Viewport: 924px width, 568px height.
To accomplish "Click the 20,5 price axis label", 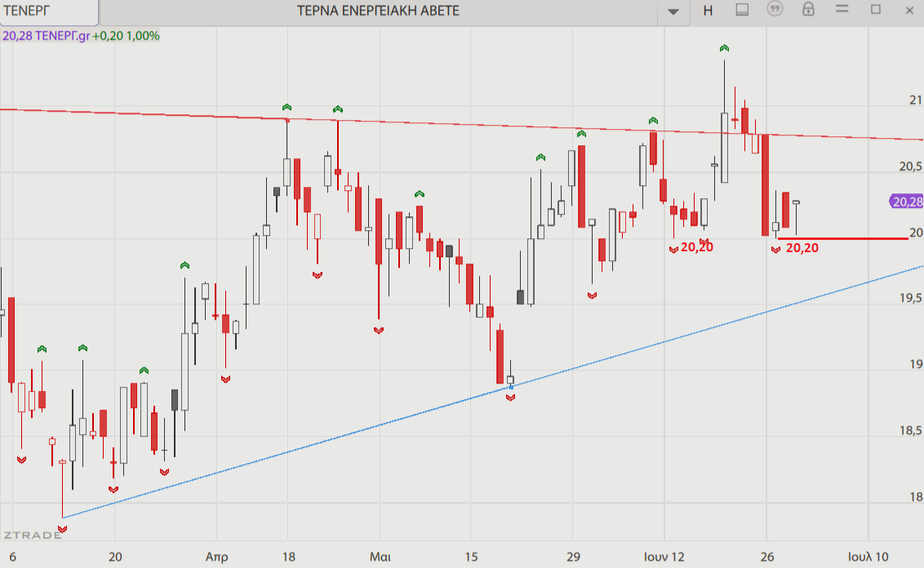I will [x=910, y=166].
